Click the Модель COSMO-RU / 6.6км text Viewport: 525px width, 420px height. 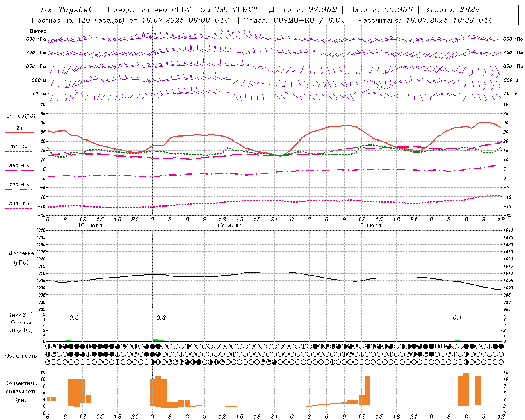295,20
